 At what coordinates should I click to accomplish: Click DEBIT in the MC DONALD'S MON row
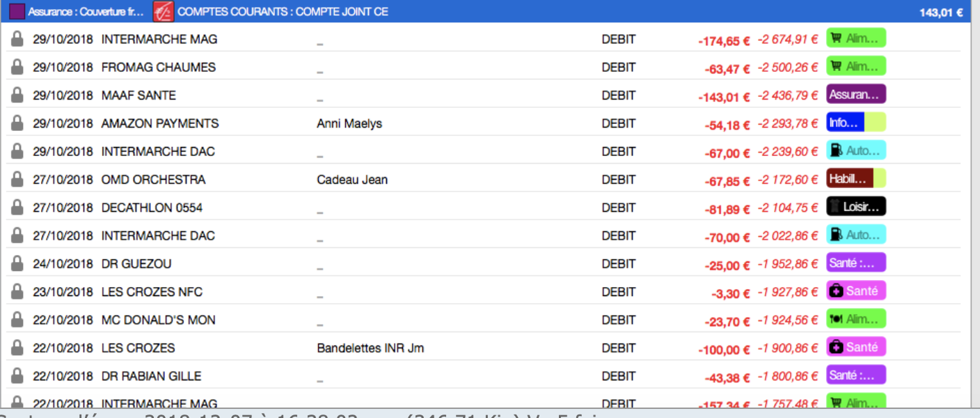[x=619, y=320]
